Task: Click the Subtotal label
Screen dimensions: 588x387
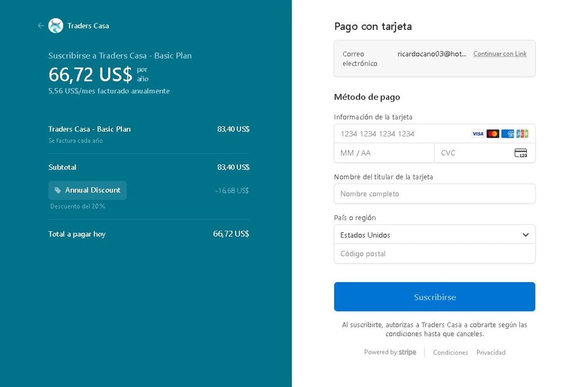Action: point(62,167)
